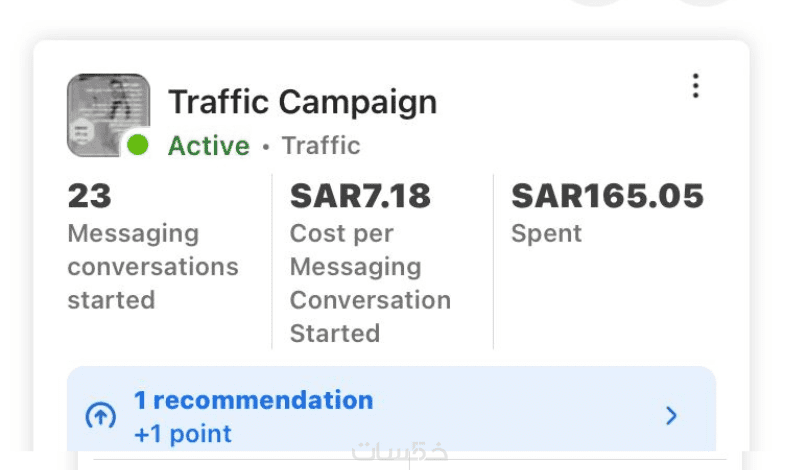Click the green Active status dot
The height and width of the screenshot is (470, 800).
tap(138, 145)
